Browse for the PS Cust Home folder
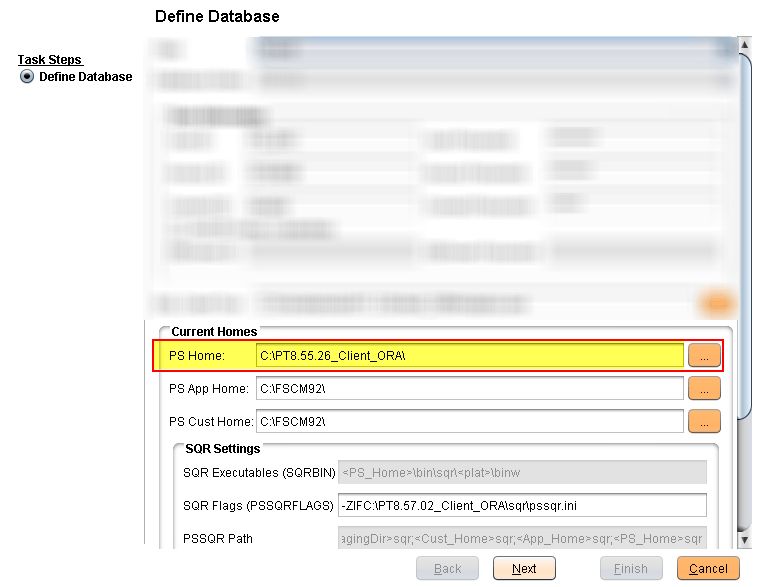The height and width of the screenshot is (587, 762). (x=704, y=421)
